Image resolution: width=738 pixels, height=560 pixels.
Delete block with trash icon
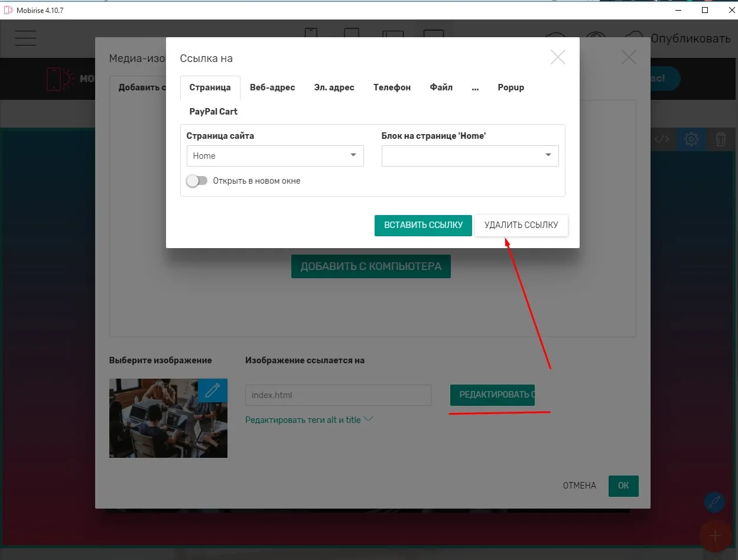click(x=721, y=139)
